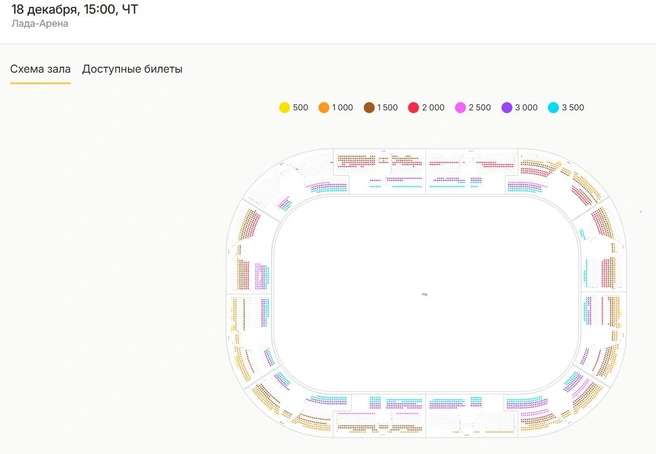Choose the red 2 000 price dot
Viewport: 656px width, 454px height.
coord(413,108)
